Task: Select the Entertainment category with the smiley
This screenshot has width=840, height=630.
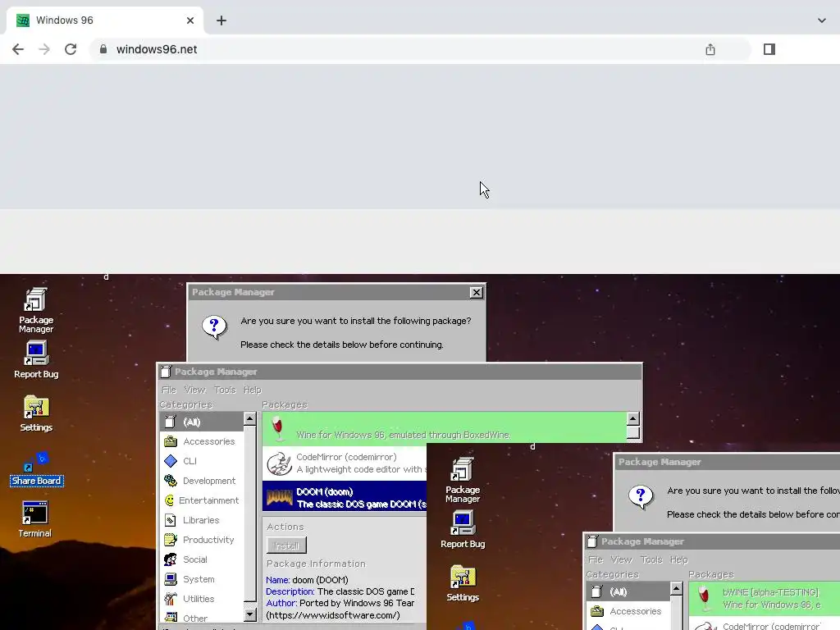Action: tap(202, 500)
